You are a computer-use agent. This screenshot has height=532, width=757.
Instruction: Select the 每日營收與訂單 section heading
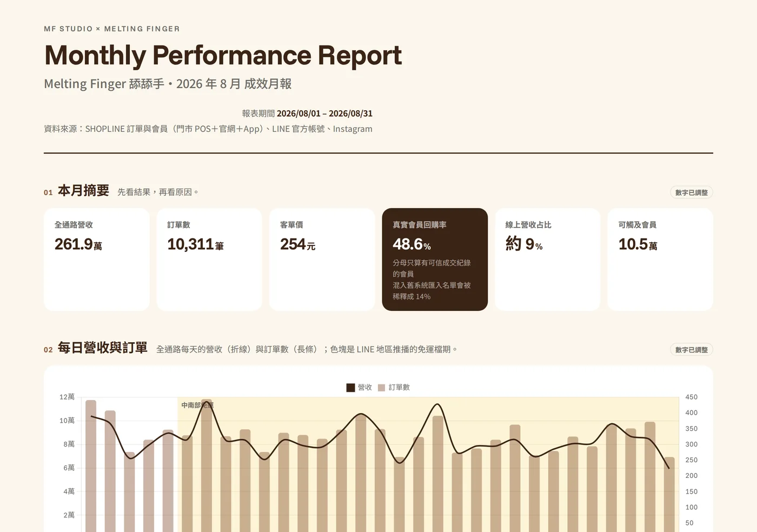pyautogui.click(x=103, y=348)
